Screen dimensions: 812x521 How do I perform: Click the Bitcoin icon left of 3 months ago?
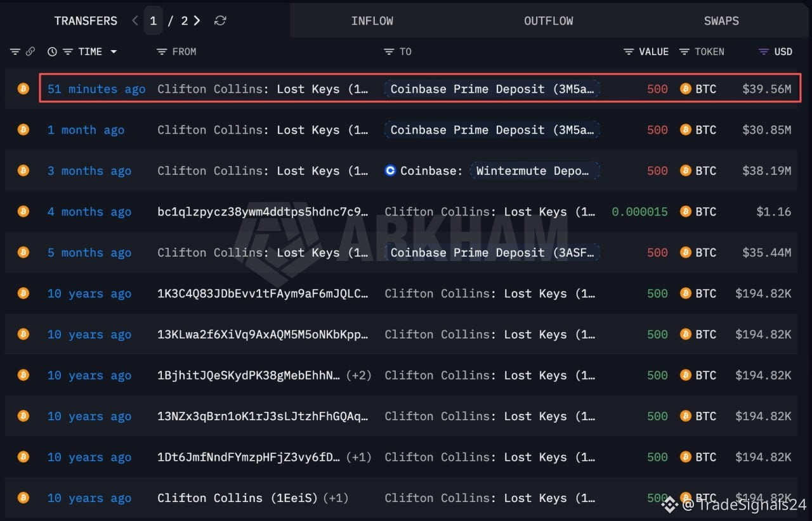tap(23, 170)
